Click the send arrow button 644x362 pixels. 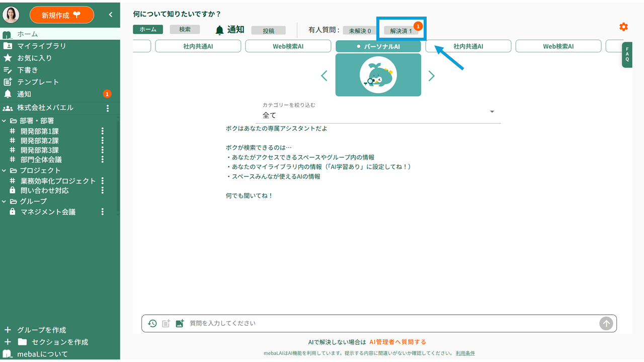pos(606,323)
